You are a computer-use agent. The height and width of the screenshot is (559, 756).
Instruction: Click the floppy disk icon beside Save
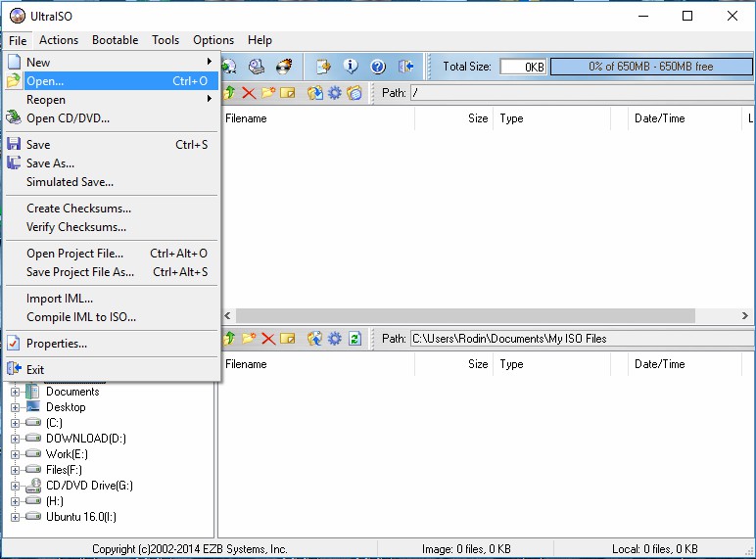(14, 144)
